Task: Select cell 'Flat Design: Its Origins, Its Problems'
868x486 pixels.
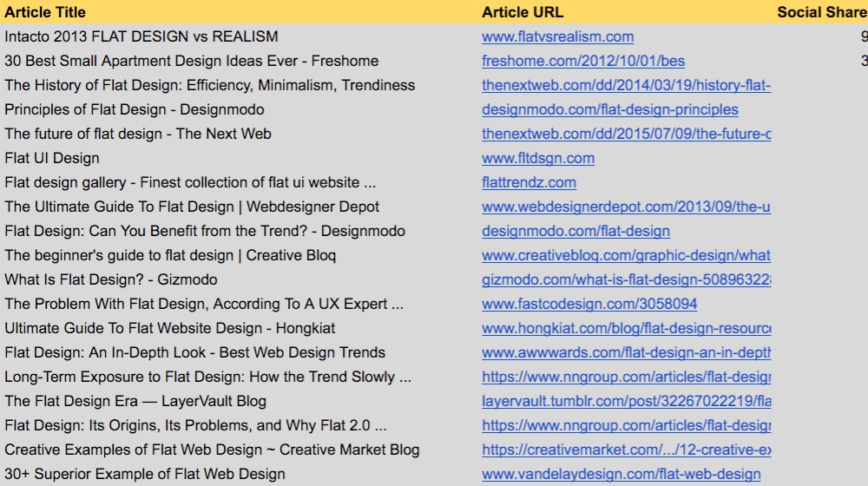Action: 195,426
